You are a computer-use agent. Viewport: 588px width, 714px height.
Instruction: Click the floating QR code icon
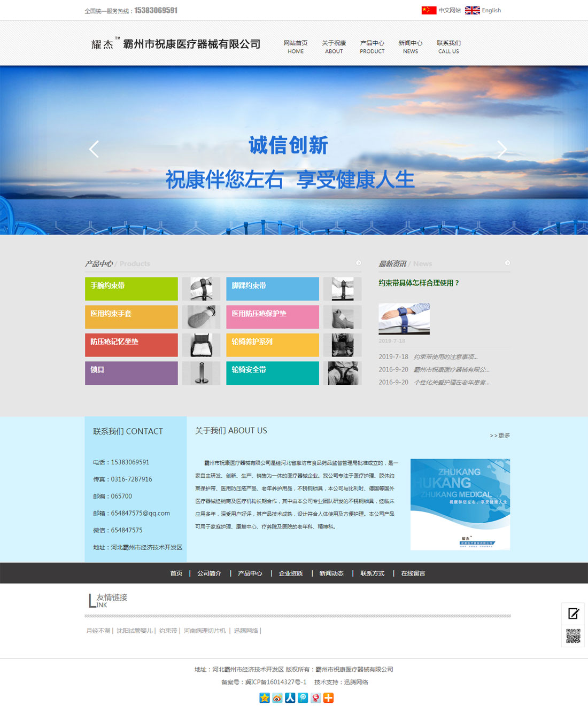pos(573,636)
